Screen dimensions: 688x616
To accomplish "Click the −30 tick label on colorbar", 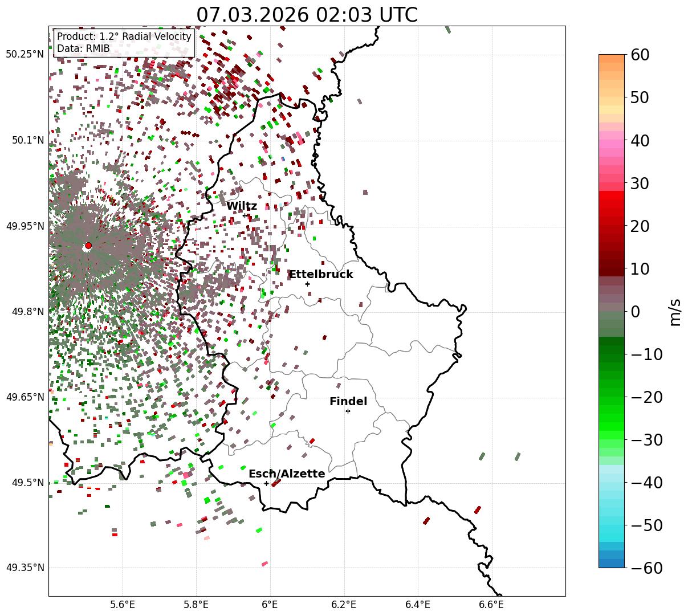I will point(646,440).
